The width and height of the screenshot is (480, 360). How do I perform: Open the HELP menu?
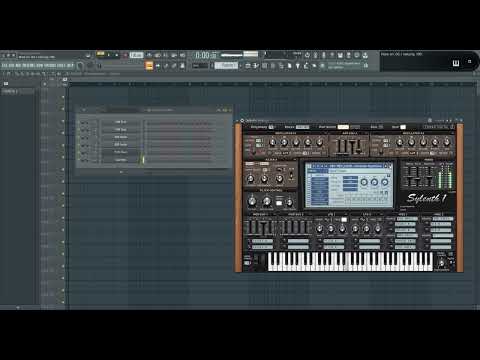click(70, 66)
